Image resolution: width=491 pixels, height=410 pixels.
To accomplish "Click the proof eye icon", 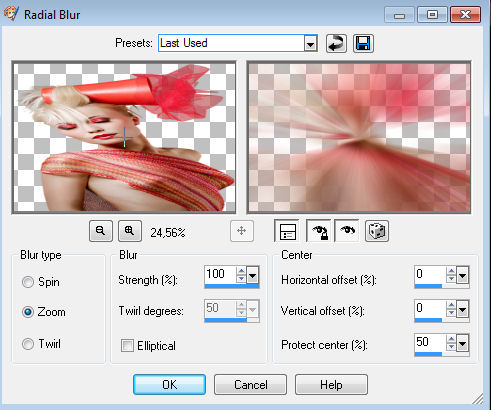I will [x=347, y=231].
